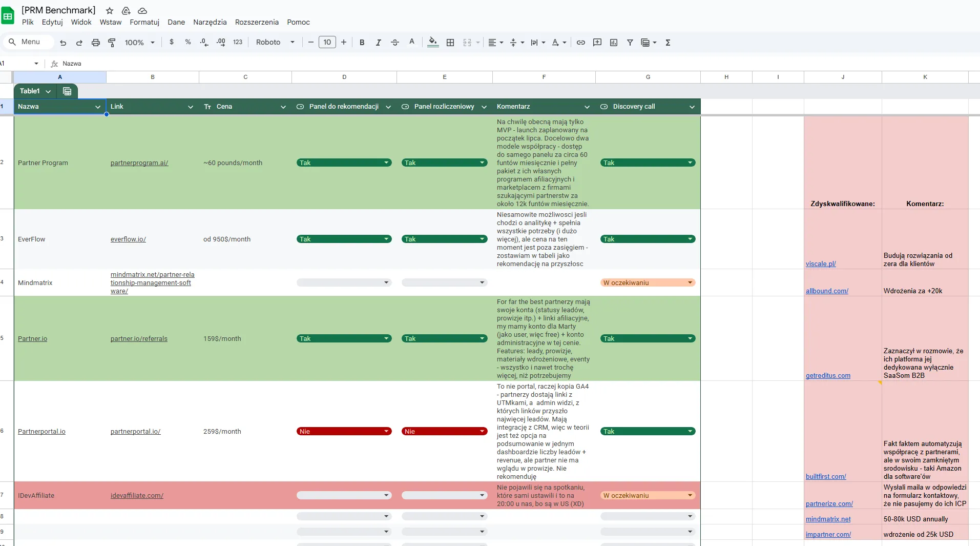
Task: Toggle italic text formatting
Action: coord(378,43)
